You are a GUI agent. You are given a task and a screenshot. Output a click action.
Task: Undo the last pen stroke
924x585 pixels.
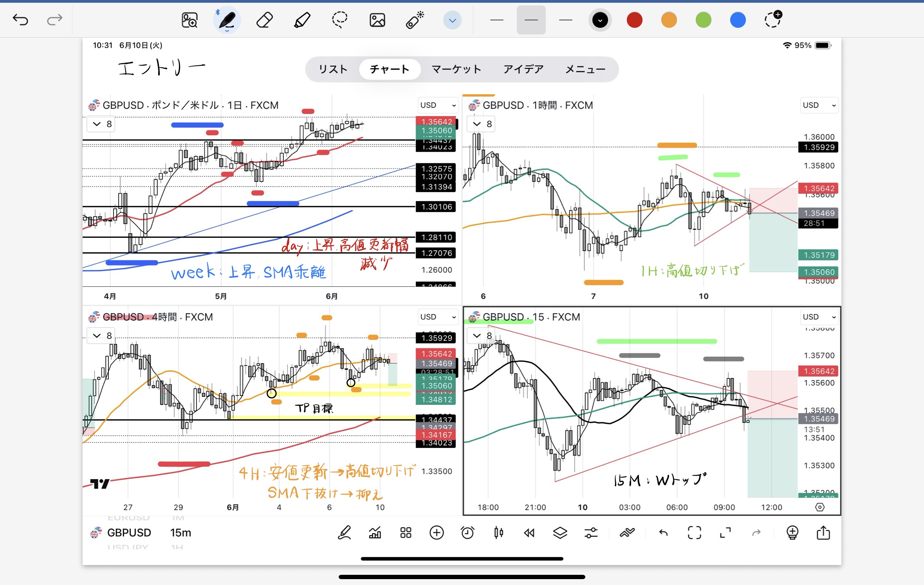pos(20,20)
